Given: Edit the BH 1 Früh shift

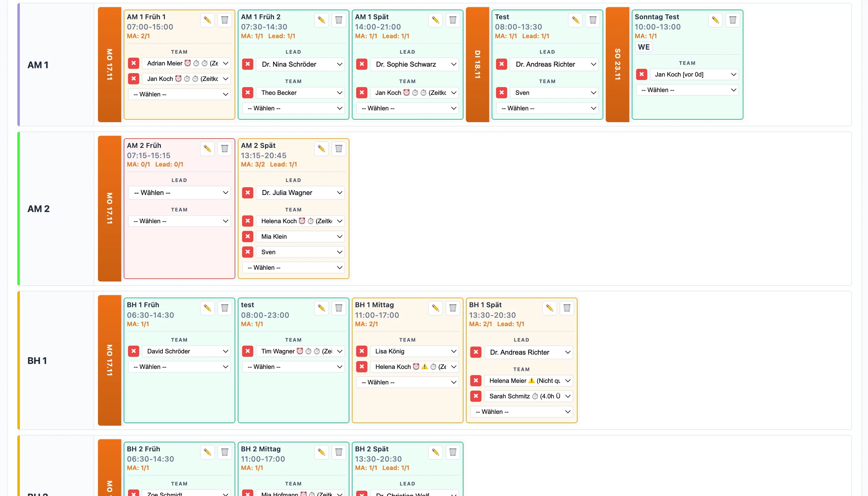Looking at the screenshot, I should point(207,308).
